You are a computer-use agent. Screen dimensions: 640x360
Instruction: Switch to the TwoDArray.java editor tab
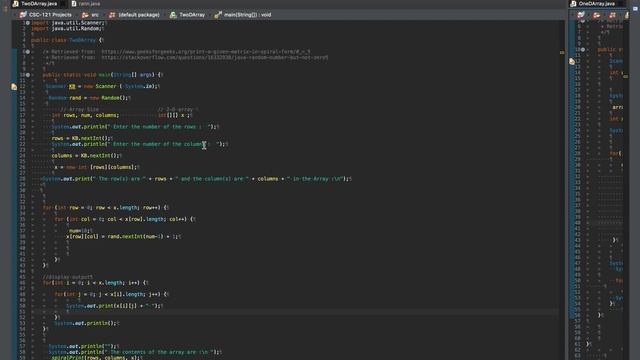(x=39, y=4)
